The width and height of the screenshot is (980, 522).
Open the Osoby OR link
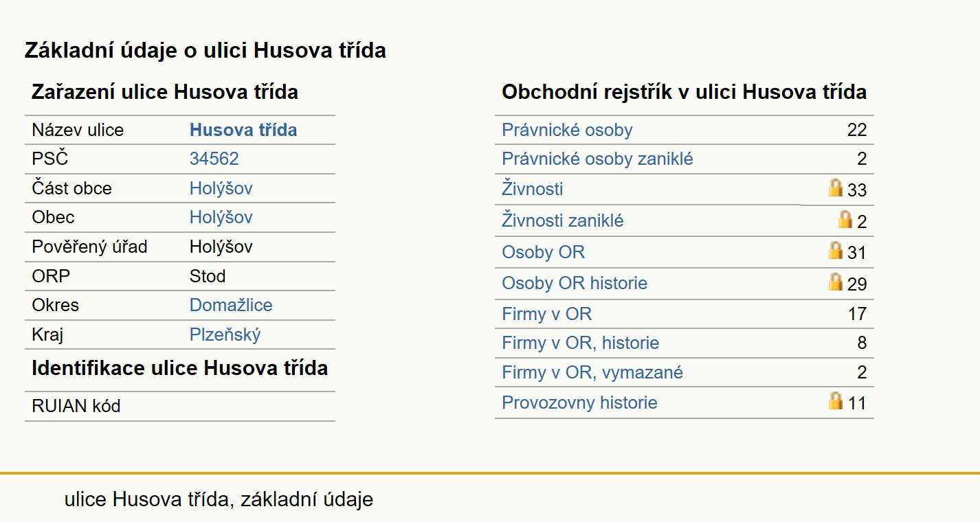pyautogui.click(x=543, y=252)
